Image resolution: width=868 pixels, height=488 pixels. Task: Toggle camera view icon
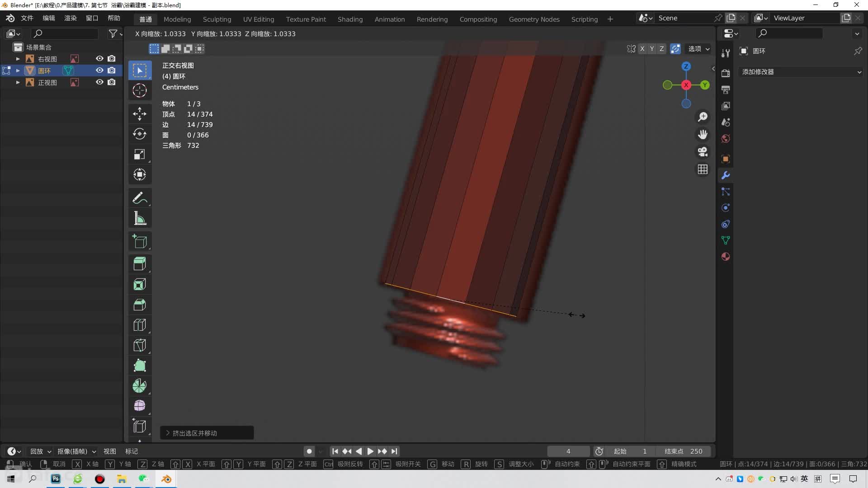pyautogui.click(x=703, y=152)
